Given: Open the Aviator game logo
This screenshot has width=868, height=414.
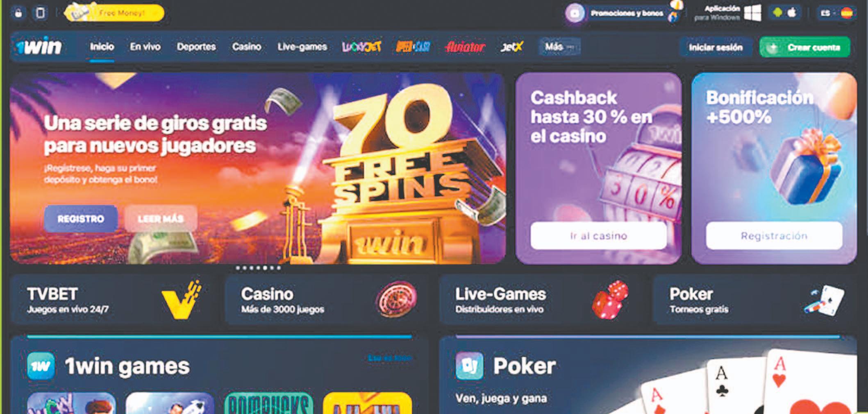Looking at the screenshot, I should click(x=465, y=47).
